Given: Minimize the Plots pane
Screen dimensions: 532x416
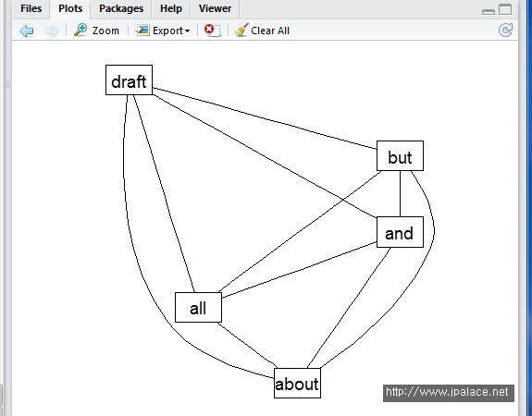Looking at the screenshot, I should [489, 11].
